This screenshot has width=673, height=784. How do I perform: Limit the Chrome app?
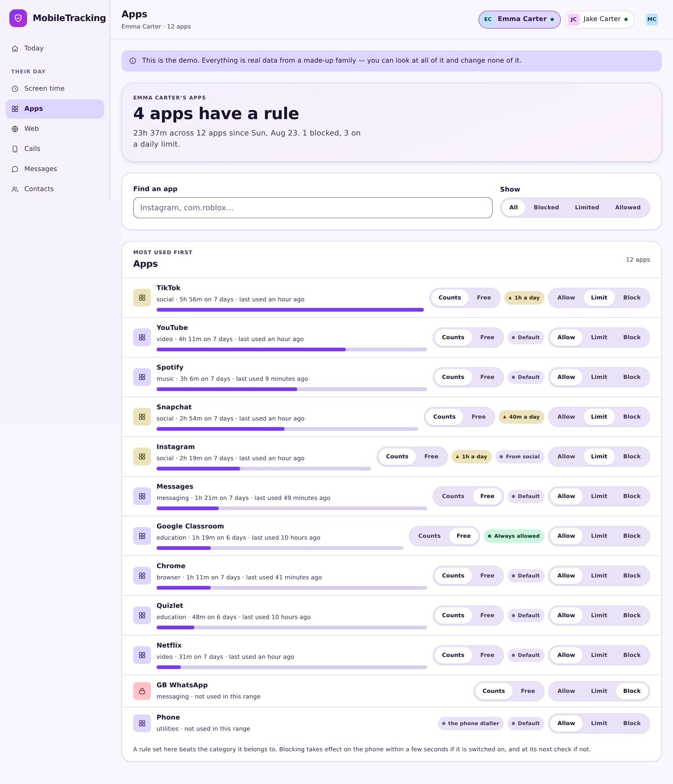pyautogui.click(x=599, y=576)
